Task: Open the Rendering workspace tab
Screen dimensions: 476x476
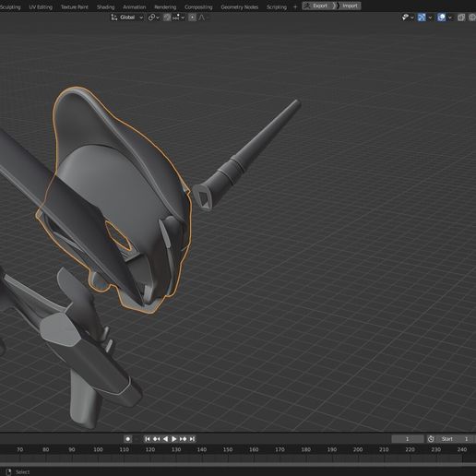Action: pos(165,6)
